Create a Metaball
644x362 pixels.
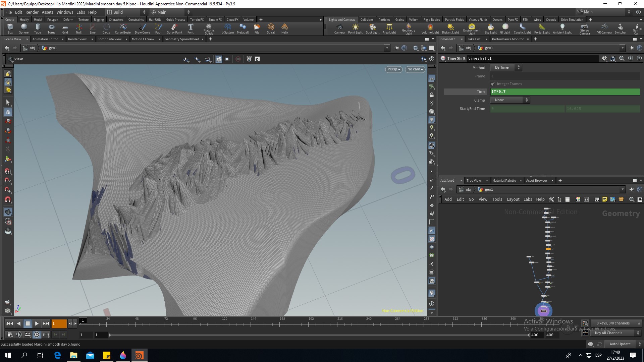243,28
